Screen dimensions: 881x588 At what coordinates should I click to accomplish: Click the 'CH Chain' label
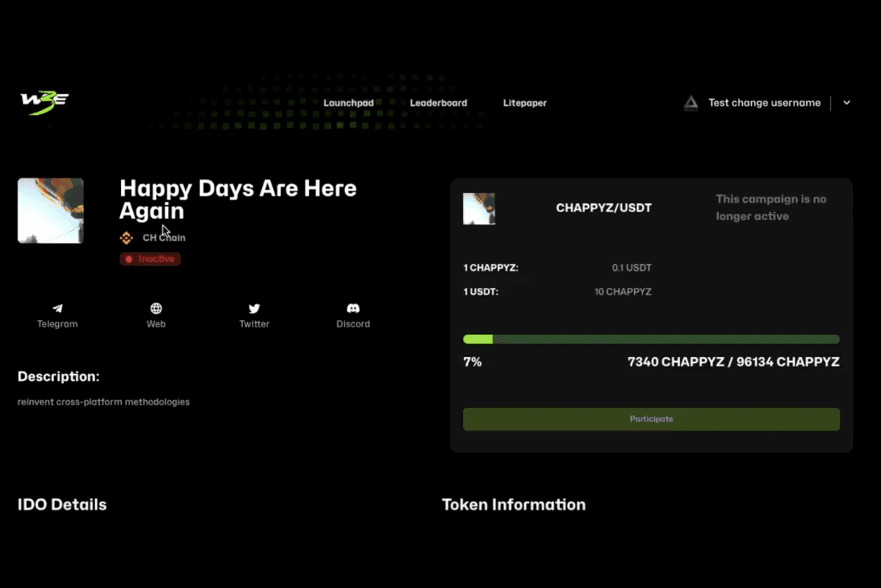(164, 238)
